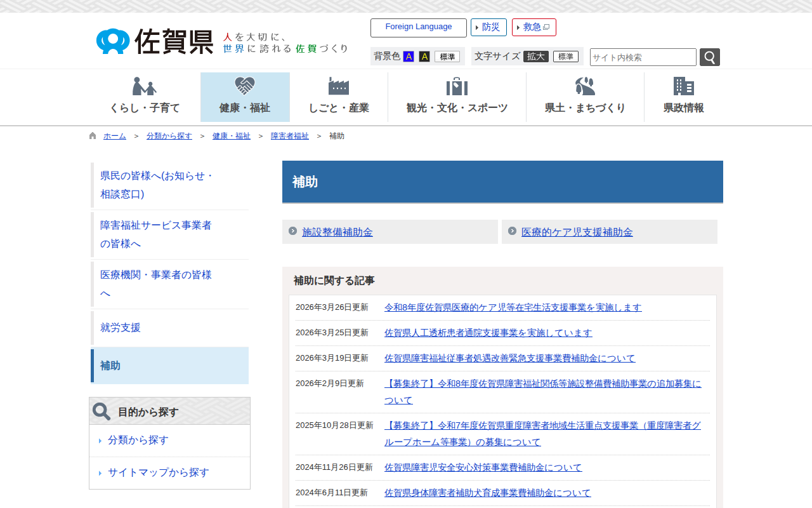Enlarge text with 拡大 button
Image resolution: width=812 pixels, height=508 pixels.
pos(536,57)
